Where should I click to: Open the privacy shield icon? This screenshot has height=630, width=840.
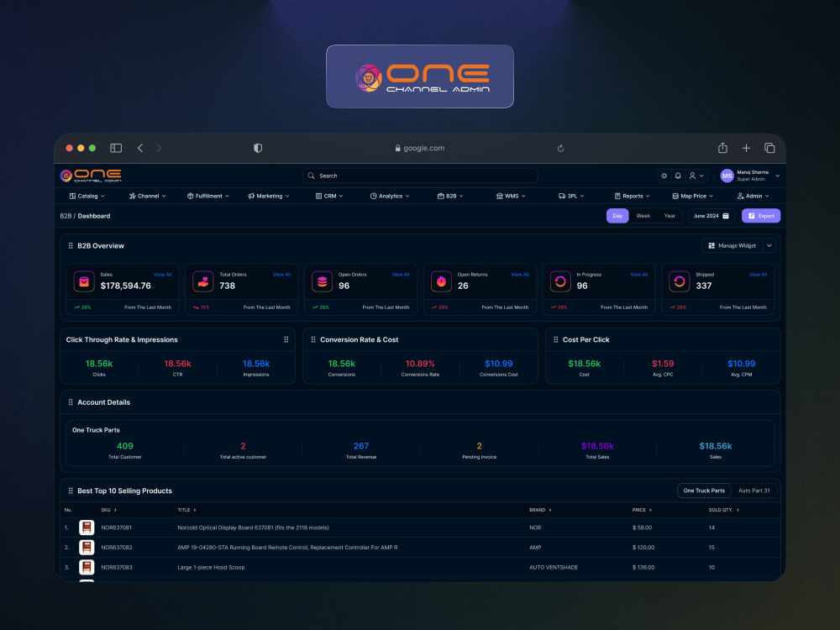[x=258, y=148]
